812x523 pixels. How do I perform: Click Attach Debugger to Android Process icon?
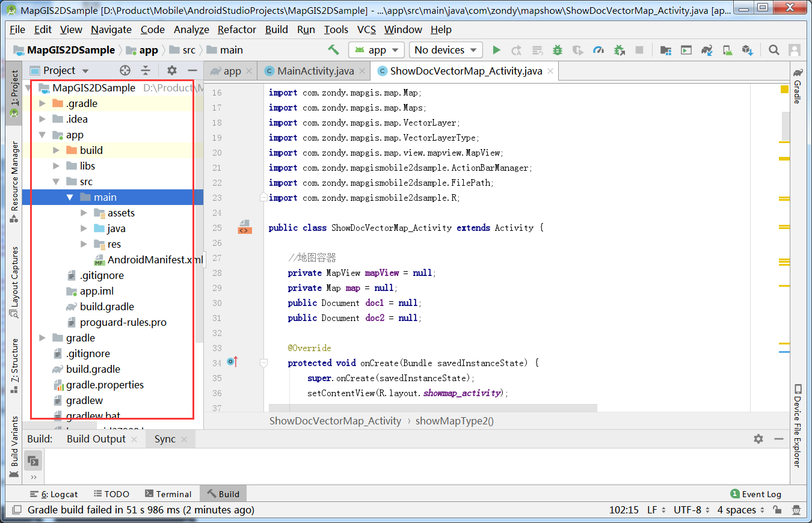[x=619, y=50]
